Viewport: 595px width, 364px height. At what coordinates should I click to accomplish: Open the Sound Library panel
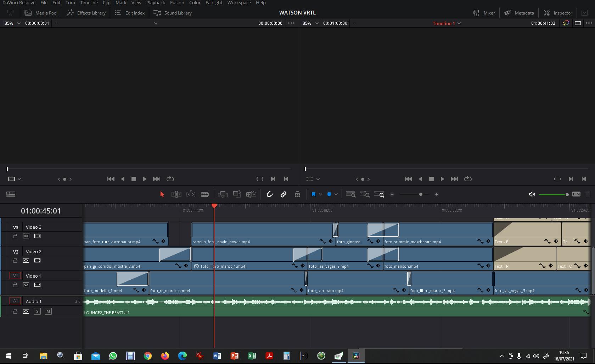pyautogui.click(x=172, y=13)
